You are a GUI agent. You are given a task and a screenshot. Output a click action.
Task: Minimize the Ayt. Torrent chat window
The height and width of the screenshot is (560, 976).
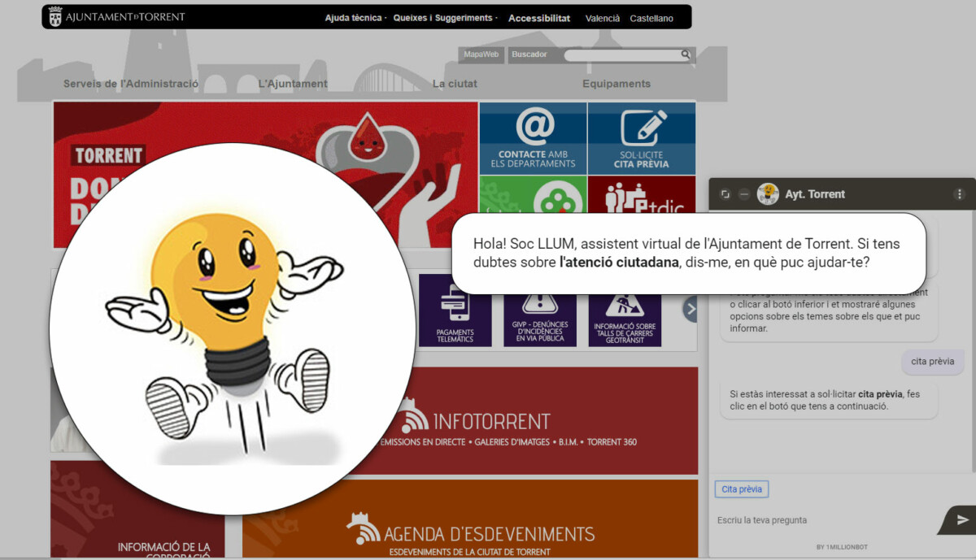coord(744,194)
